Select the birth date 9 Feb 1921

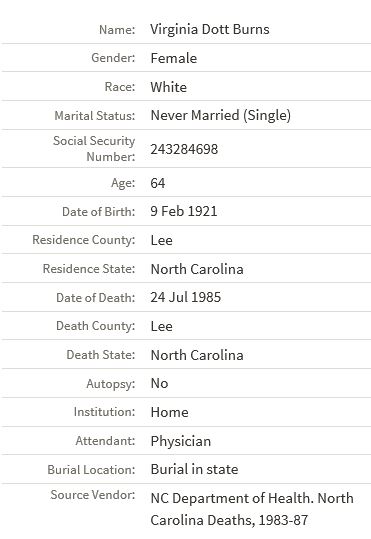coord(184,211)
